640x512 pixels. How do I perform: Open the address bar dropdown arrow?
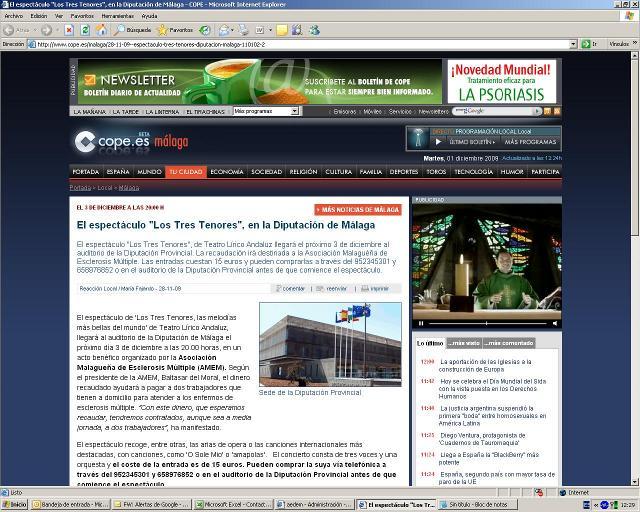coord(574,44)
